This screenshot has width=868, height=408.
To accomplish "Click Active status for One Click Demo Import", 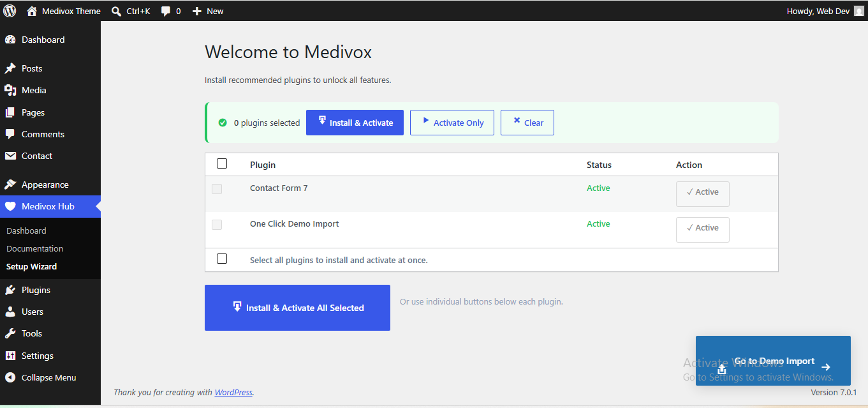I will click(x=598, y=223).
